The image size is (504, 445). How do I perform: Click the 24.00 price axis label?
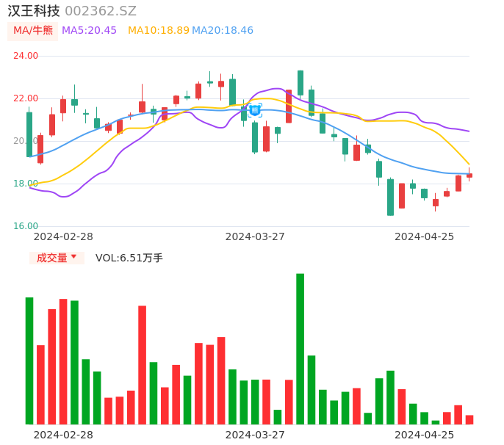[26, 56]
